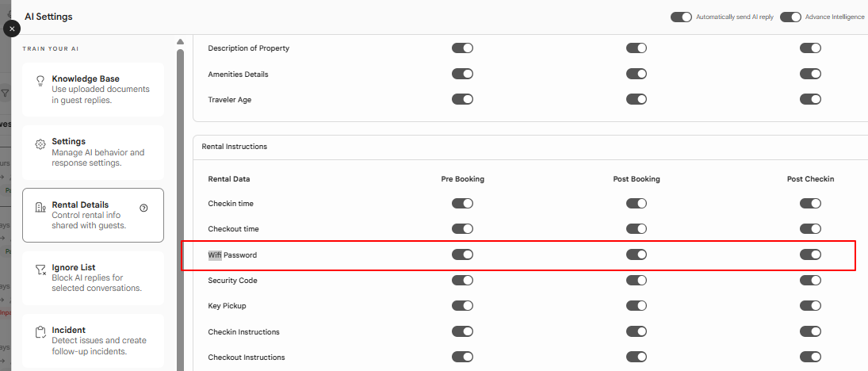The image size is (868, 371).
Task: Click the Rental Details building icon
Action: [x=40, y=208]
